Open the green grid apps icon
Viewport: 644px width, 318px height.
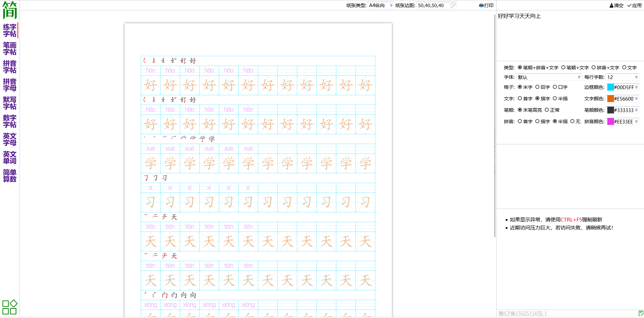(x=10, y=307)
